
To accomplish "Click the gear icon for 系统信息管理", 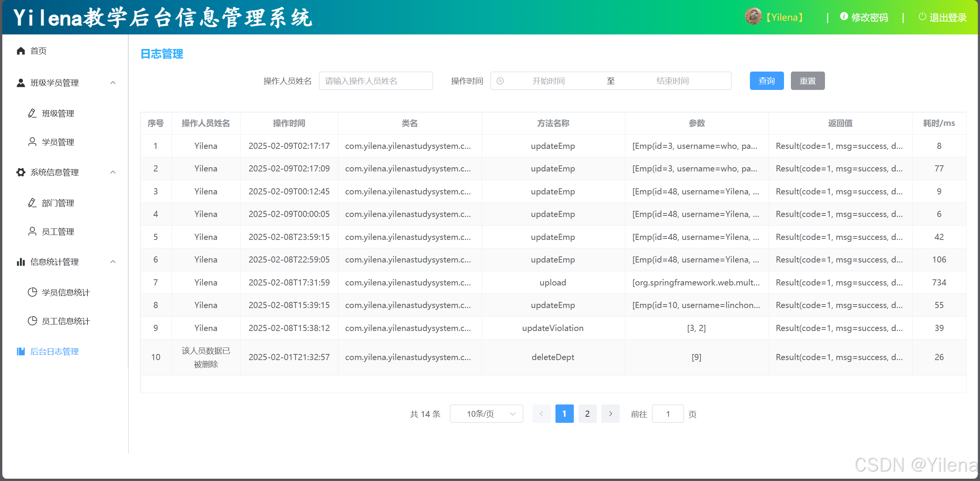I will [x=21, y=172].
